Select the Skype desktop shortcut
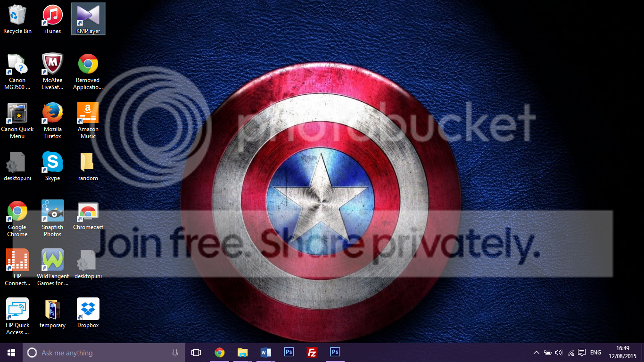The height and width of the screenshot is (362, 644). coord(52,166)
